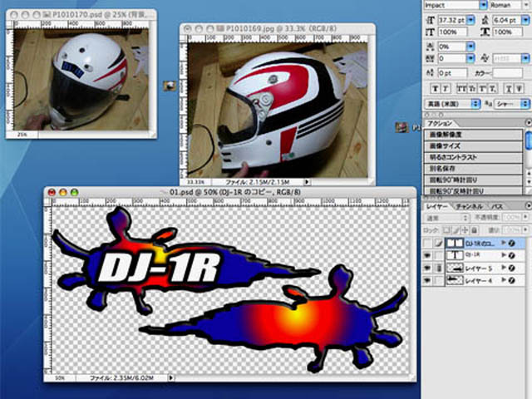Click P1010169.jpg title bar document icon

point(219,29)
